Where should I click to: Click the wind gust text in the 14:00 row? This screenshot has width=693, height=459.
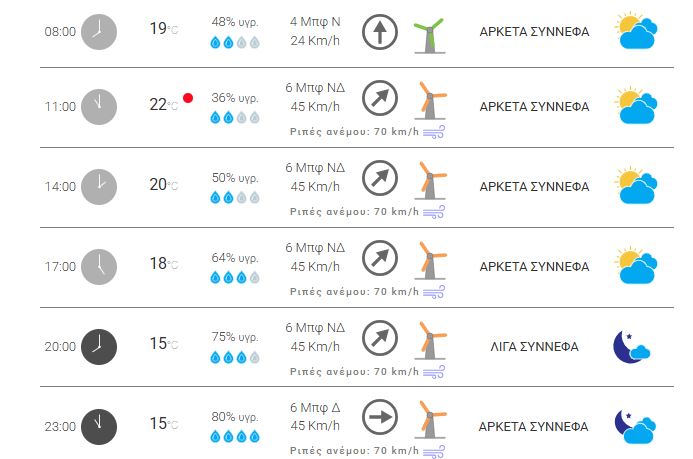354,212
